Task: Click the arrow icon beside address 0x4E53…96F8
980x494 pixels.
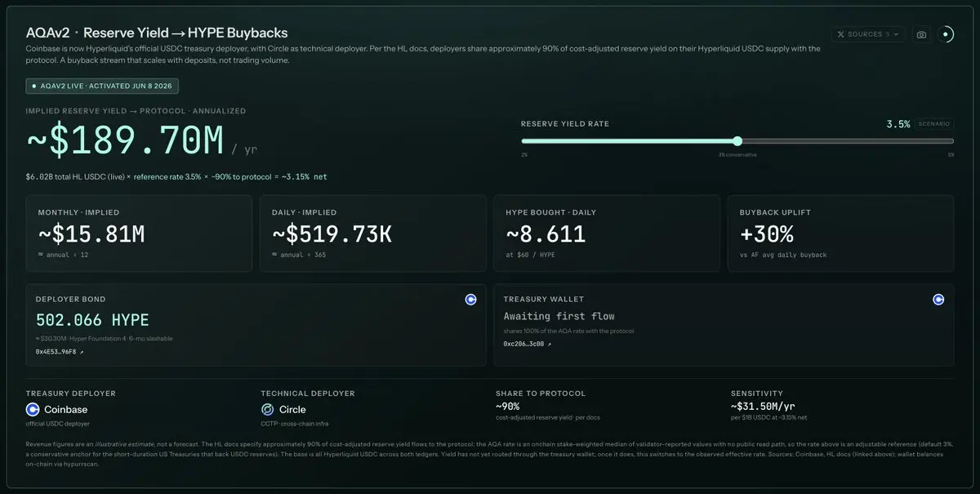Action: tap(81, 352)
